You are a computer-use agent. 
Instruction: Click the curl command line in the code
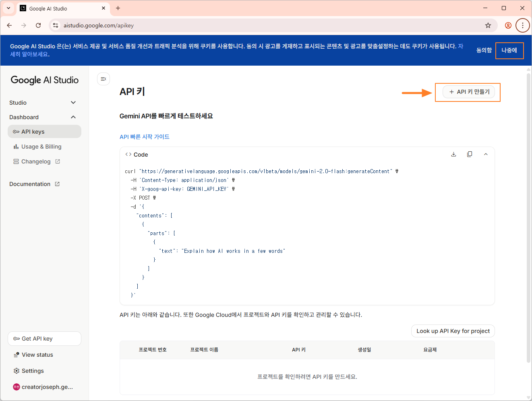(261, 172)
